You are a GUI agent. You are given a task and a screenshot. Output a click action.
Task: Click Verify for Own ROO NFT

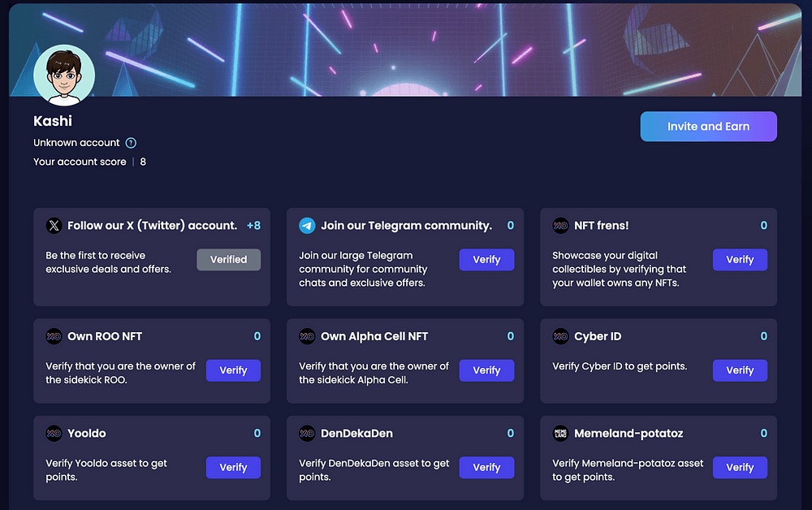coord(233,370)
